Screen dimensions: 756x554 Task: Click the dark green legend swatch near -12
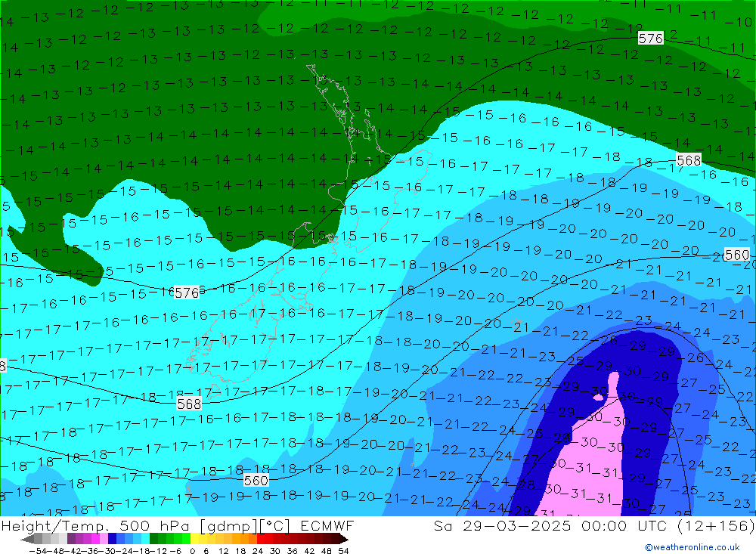click(x=153, y=539)
